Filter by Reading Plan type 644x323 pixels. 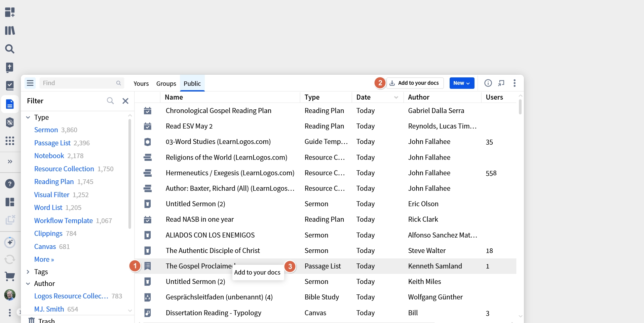[x=54, y=182]
